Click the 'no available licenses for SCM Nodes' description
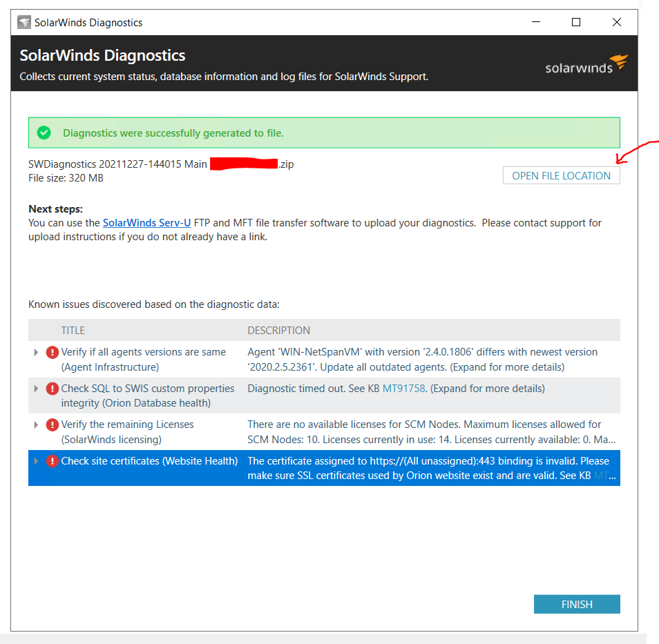The height and width of the screenshot is (644, 659). click(431, 432)
